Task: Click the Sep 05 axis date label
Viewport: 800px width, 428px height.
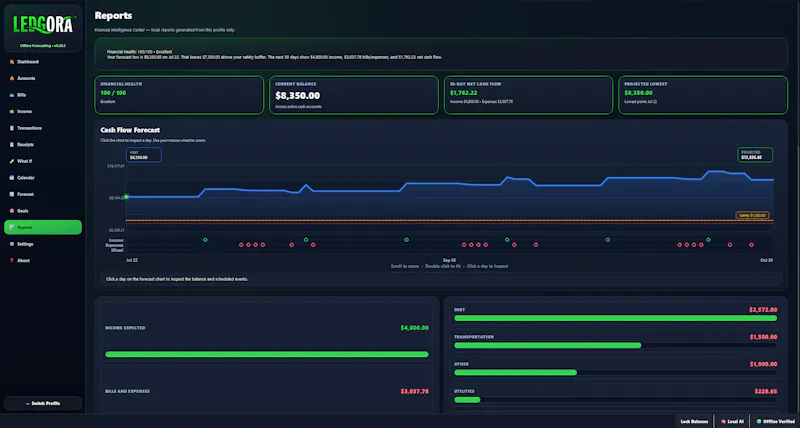Action: (x=449, y=260)
